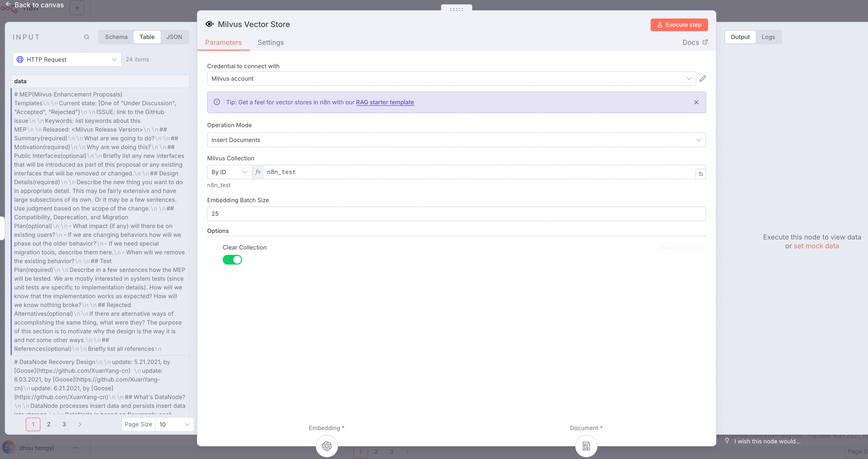
Task: Click the OpenAI Embedding node icon
Action: pyautogui.click(x=326, y=446)
